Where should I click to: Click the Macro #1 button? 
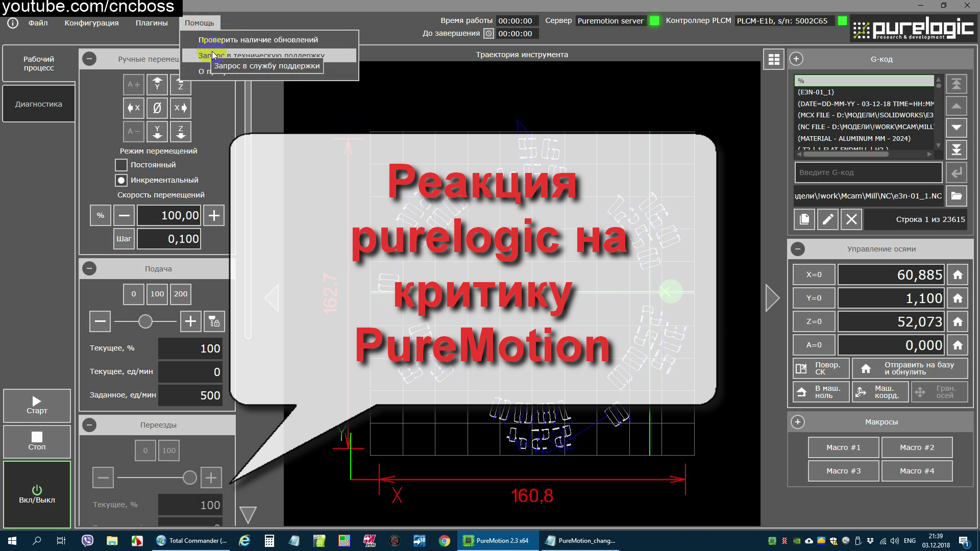coord(843,447)
